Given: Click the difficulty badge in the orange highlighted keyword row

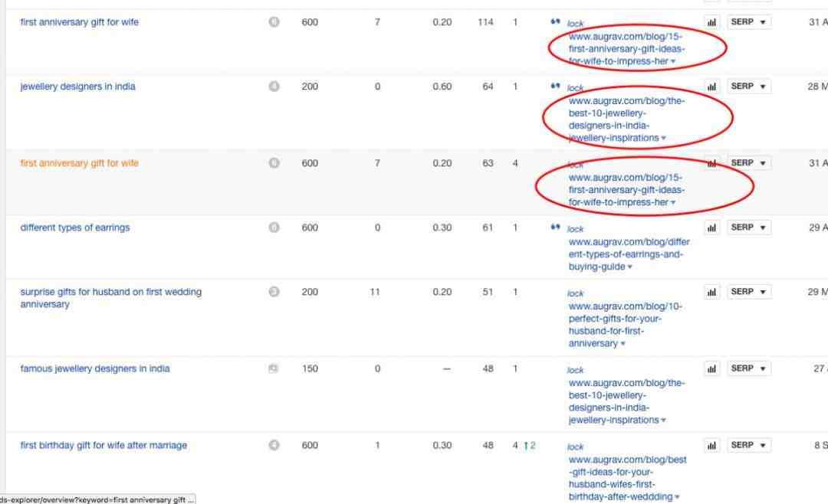Looking at the screenshot, I should [274, 163].
